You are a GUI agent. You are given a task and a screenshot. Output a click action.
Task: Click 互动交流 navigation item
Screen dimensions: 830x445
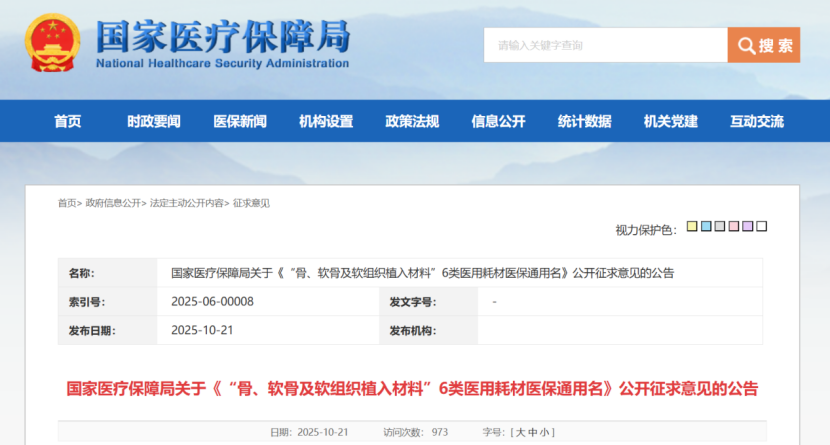pyautogui.click(x=757, y=121)
